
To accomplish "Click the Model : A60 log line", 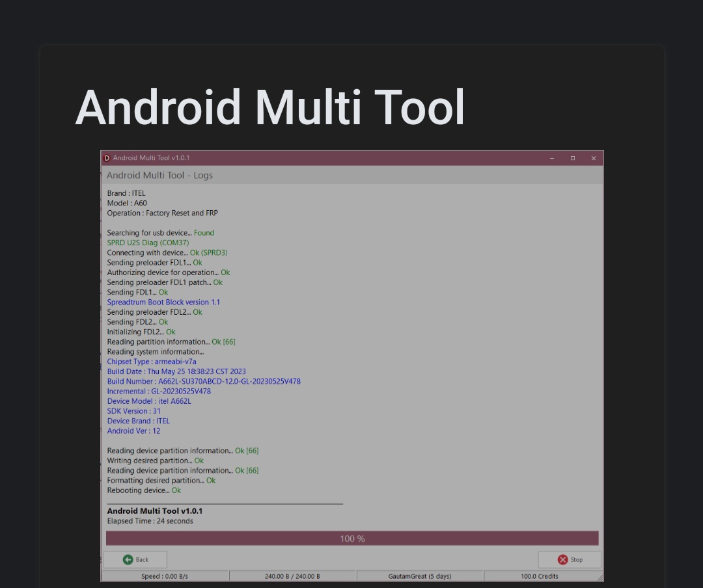I will pyautogui.click(x=127, y=203).
